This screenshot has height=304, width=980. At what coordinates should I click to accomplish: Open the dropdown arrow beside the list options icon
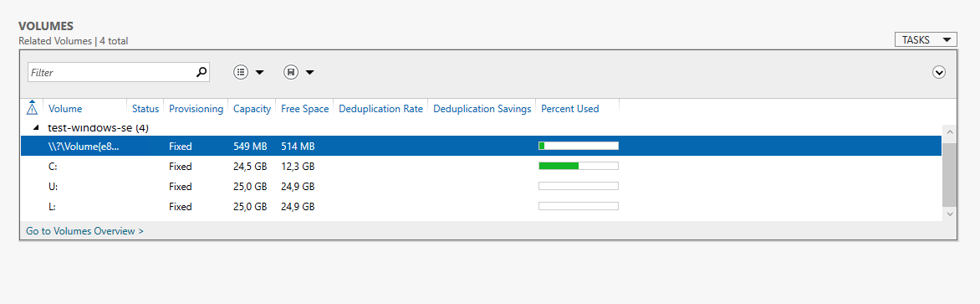pos(259,73)
